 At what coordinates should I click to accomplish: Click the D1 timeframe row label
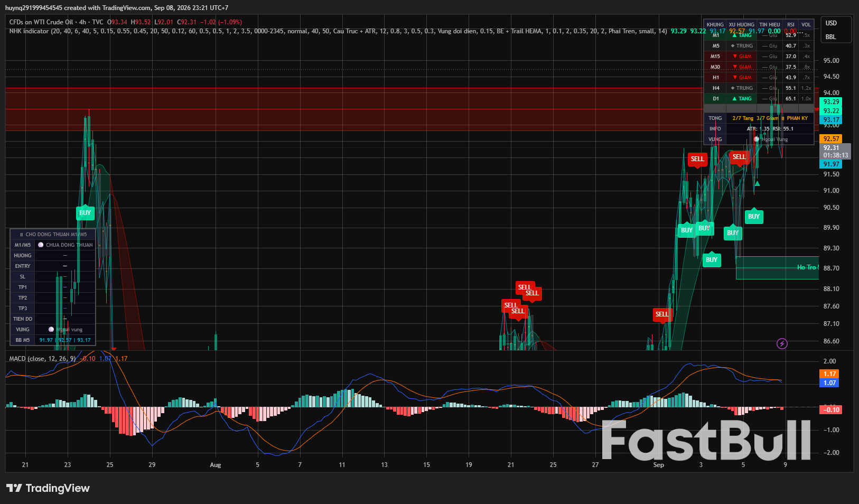click(x=716, y=99)
